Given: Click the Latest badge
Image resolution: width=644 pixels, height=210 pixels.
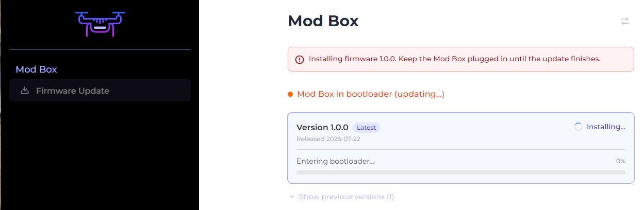Looking at the screenshot, I should point(366,128).
